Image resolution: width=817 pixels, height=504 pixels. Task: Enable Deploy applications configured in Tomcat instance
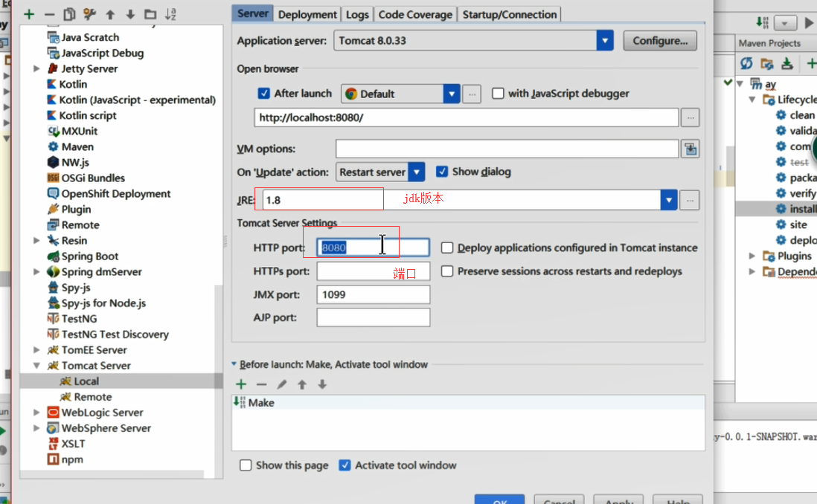pyautogui.click(x=447, y=248)
